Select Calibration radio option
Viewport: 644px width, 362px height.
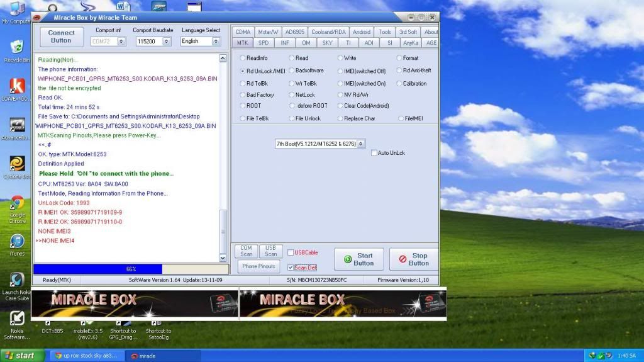(x=399, y=84)
